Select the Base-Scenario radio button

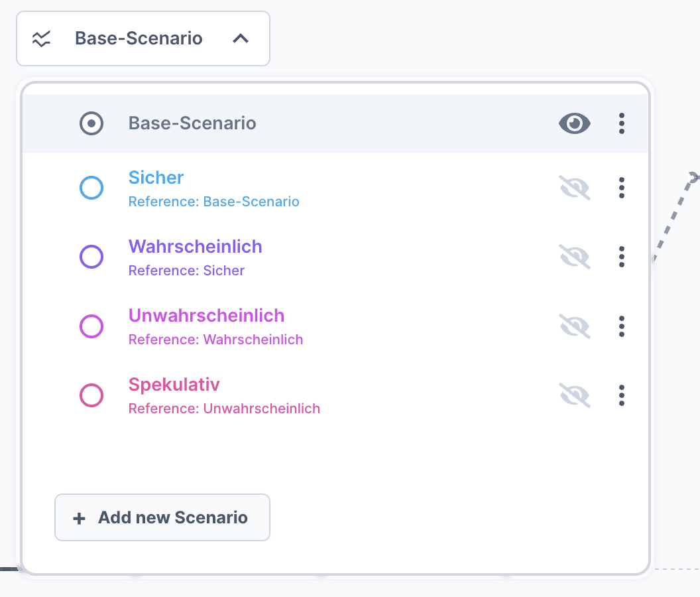pyautogui.click(x=91, y=123)
